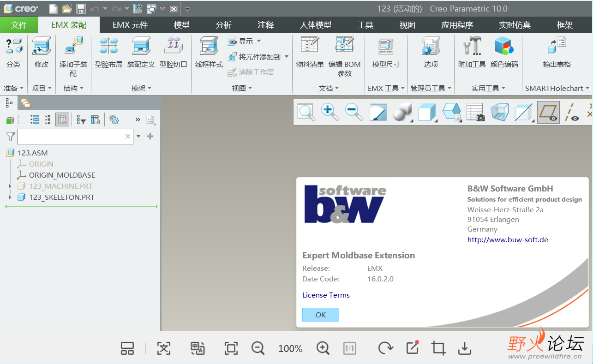
Task: Expand the 123_SKELETON.PRT tree node
Action: (x=10, y=197)
